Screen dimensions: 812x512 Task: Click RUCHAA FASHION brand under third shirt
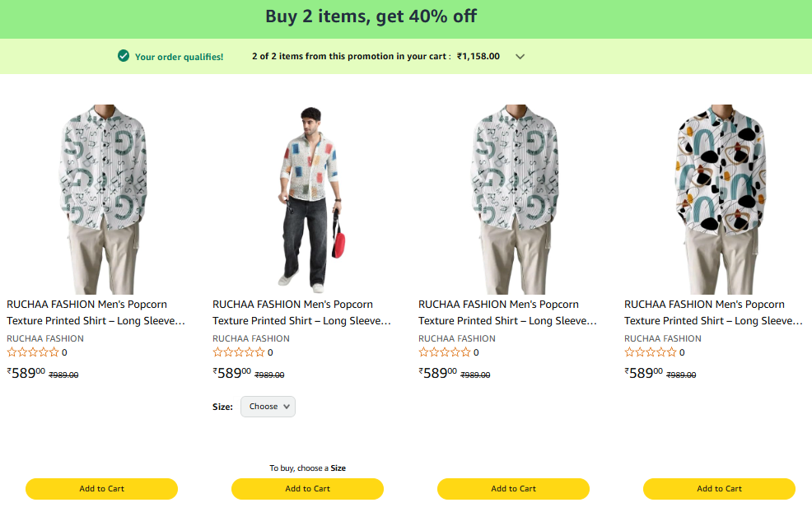point(457,338)
